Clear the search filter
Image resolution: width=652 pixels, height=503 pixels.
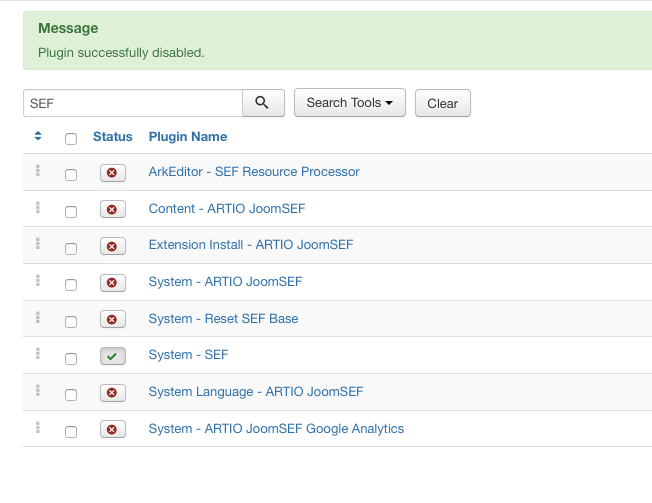(x=443, y=103)
